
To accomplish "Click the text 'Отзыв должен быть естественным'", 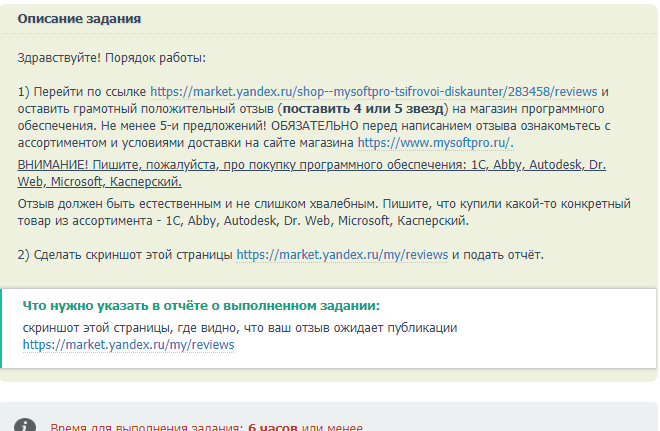I will (x=119, y=204).
